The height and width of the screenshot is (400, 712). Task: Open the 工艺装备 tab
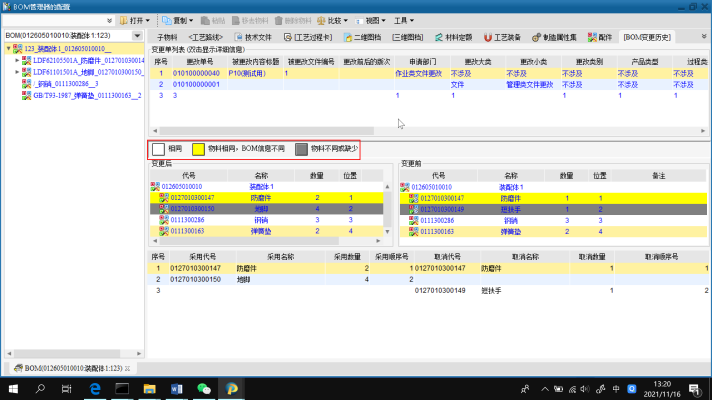click(x=502, y=37)
